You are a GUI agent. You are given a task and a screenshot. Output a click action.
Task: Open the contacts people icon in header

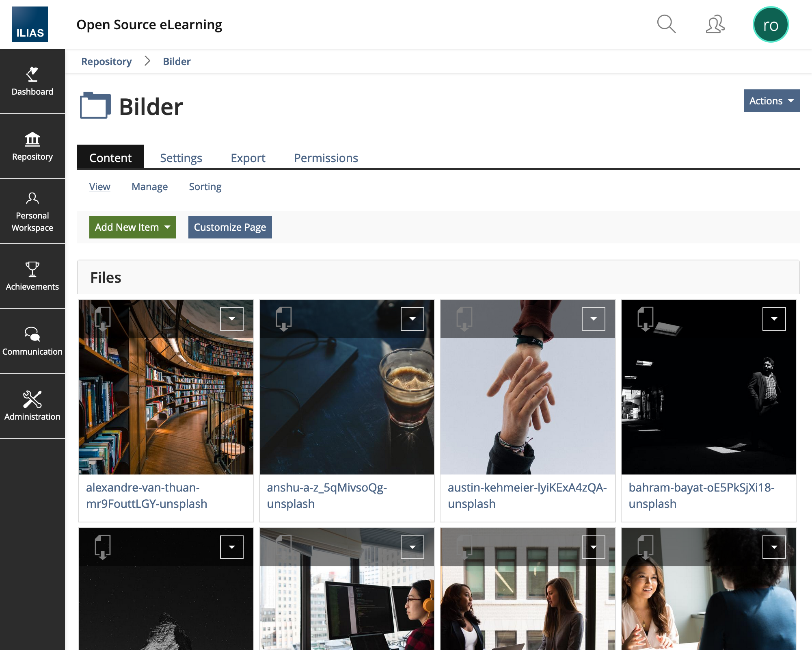pyautogui.click(x=715, y=24)
